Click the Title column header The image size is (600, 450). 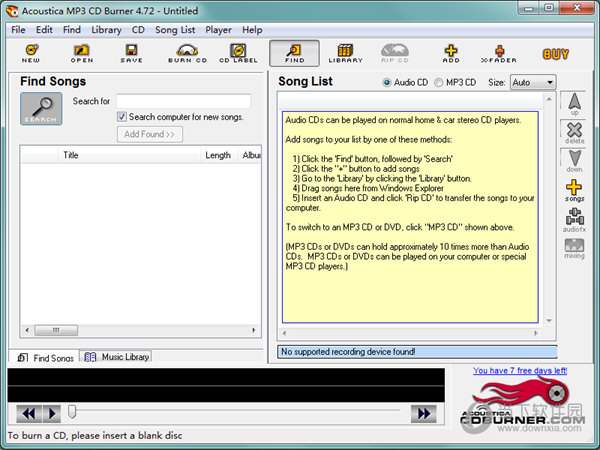129,155
